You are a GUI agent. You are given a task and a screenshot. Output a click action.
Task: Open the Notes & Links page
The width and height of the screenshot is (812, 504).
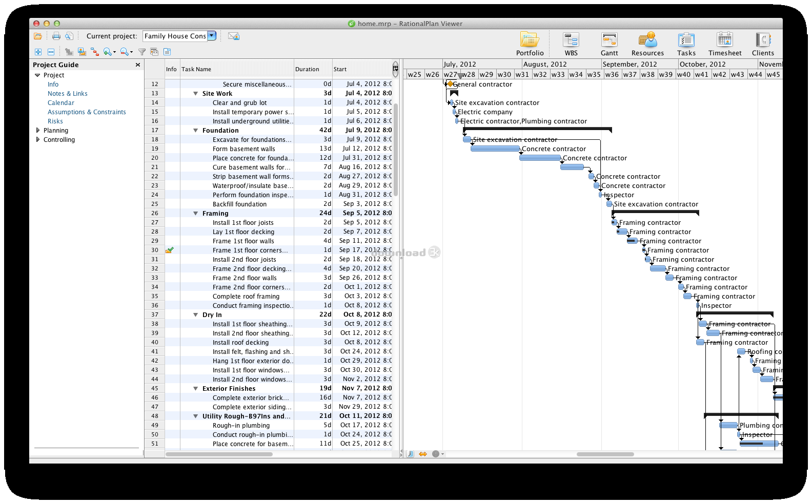67,94
